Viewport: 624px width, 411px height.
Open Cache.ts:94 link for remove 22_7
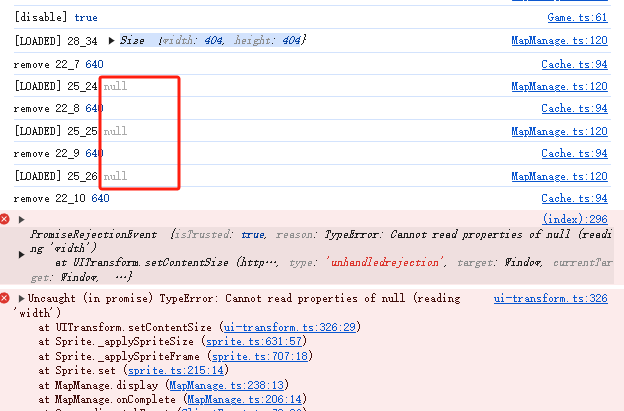tap(574, 64)
